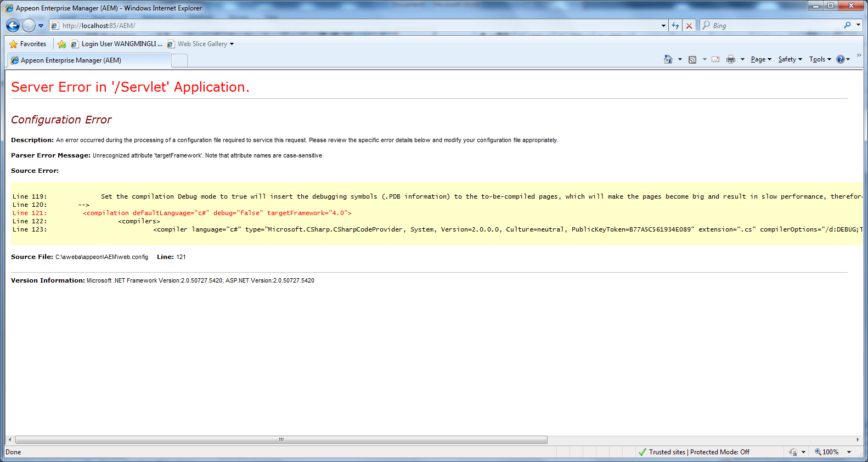
Task: Open the Page menu
Action: 761,59
